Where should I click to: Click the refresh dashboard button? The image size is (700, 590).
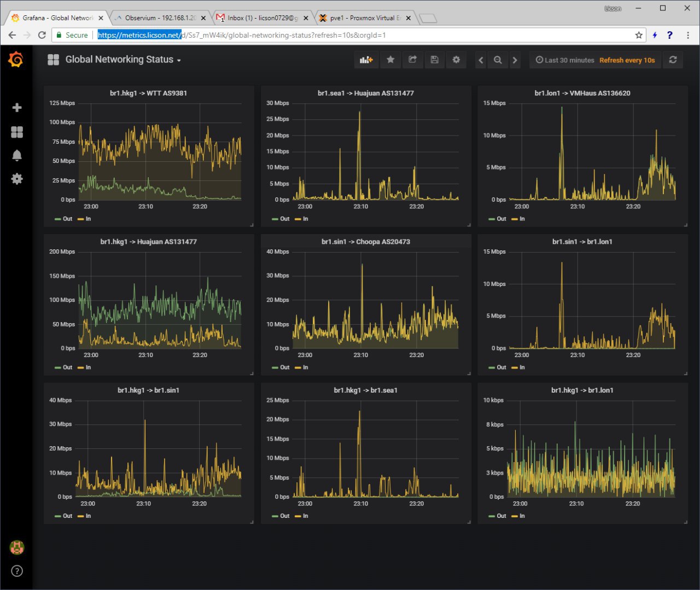[x=673, y=60]
